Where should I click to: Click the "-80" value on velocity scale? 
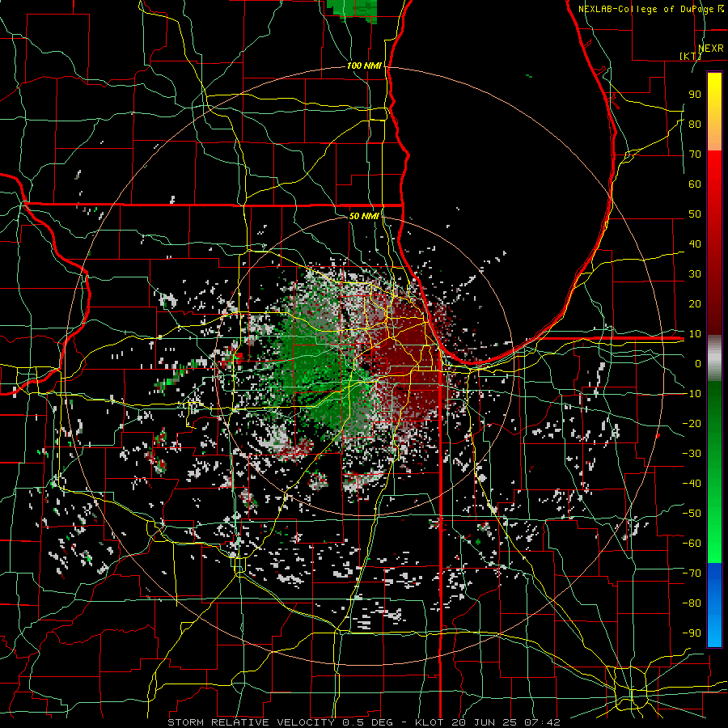[692, 603]
